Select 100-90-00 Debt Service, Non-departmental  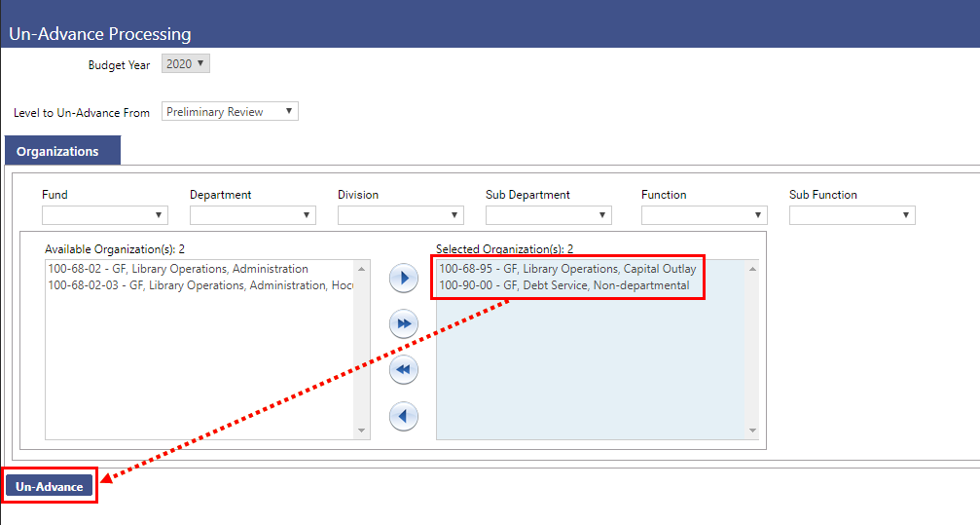(564, 285)
